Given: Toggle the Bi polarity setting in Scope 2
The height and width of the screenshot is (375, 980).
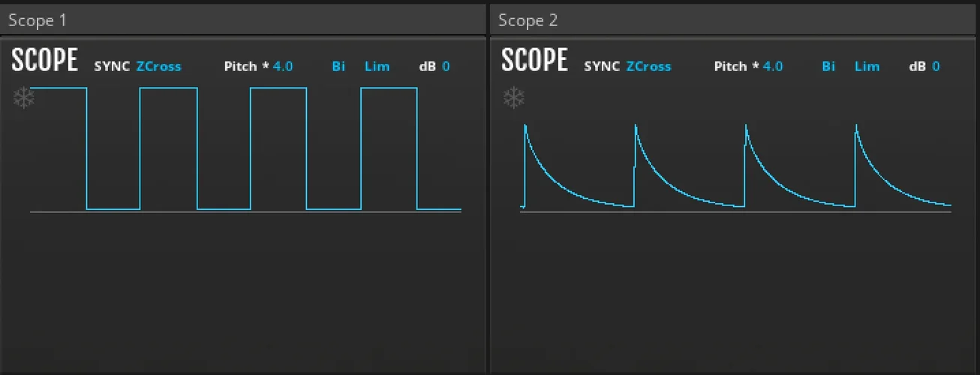Looking at the screenshot, I should pyautogui.click(x=828, y=67).
